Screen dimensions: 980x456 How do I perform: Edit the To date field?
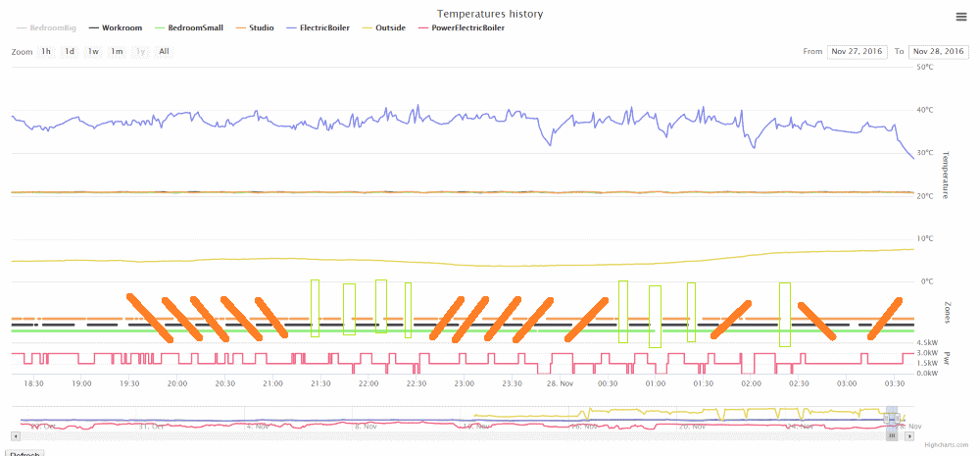tap(938, 51)
